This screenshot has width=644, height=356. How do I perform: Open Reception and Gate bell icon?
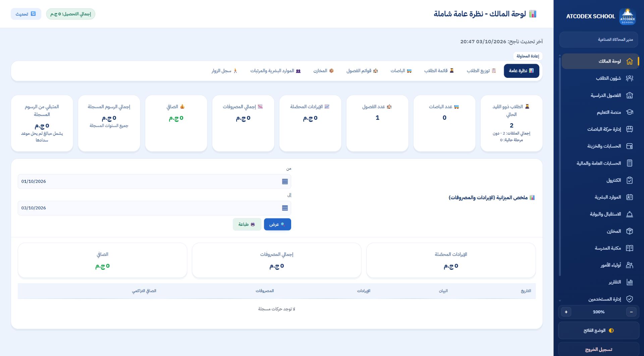click(x=630, y=214)
